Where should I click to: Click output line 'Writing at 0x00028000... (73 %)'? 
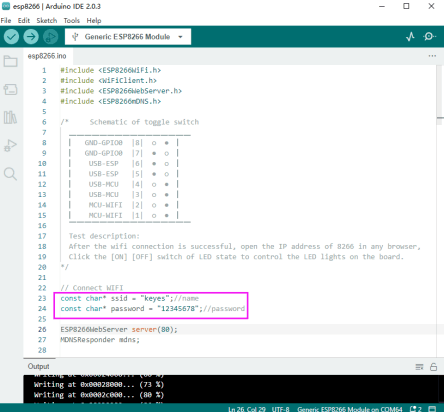click(x=99, y=384)
